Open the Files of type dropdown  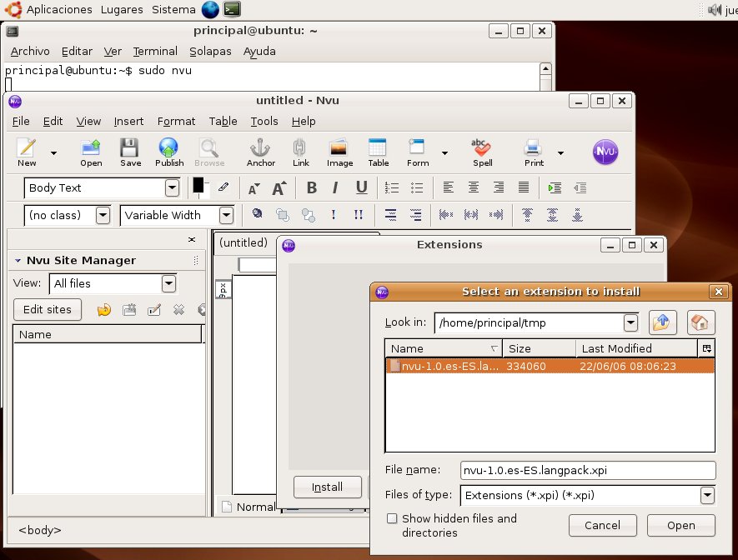707,495
